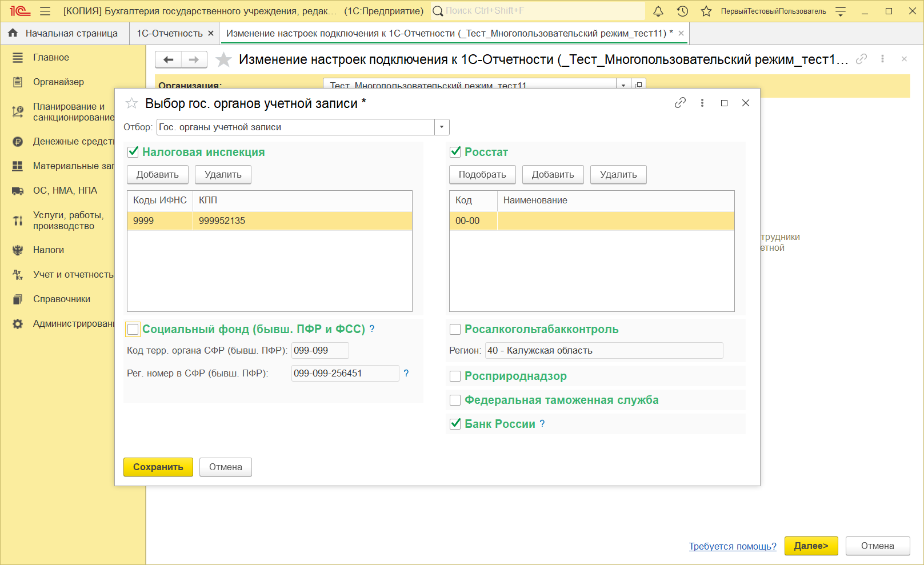The height and width of the screenshot is (565, 924).
Task: Click the Денежные средства section icon
Action: tap(18, 142)
